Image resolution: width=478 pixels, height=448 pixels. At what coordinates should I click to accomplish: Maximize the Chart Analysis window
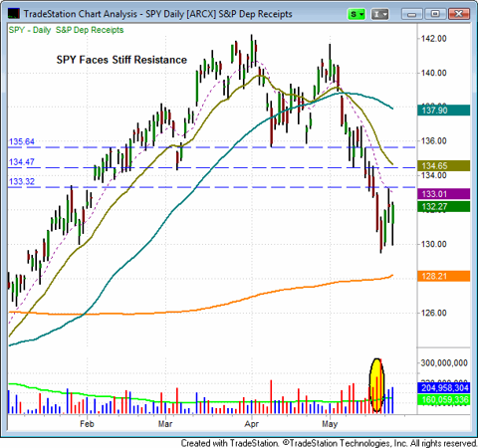click(435, 14)
